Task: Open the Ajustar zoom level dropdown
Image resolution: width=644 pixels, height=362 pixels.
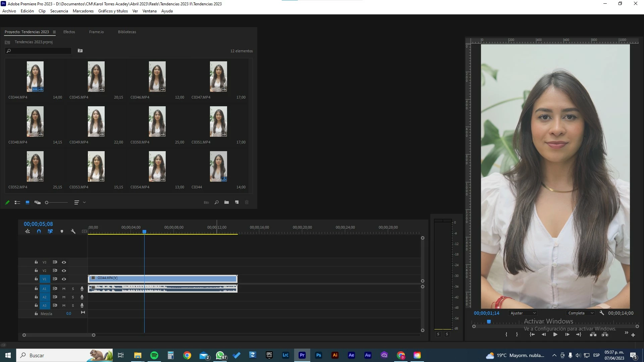Action: pos(523,313)
